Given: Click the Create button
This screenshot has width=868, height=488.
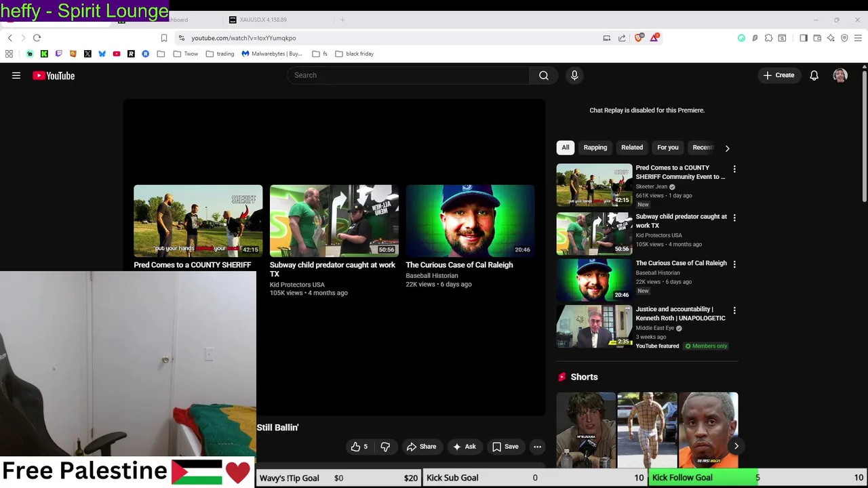Looking at the screenshot, I should pos(778,75).
